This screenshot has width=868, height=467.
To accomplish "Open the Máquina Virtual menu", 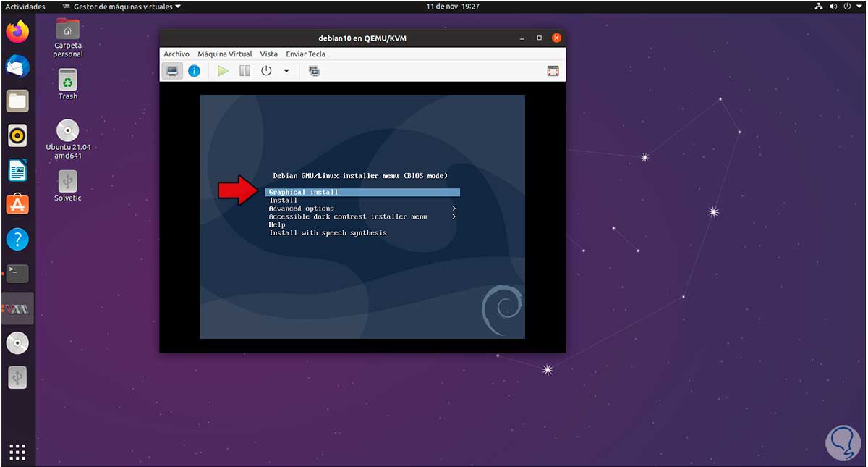I will (x=225, y=54).
